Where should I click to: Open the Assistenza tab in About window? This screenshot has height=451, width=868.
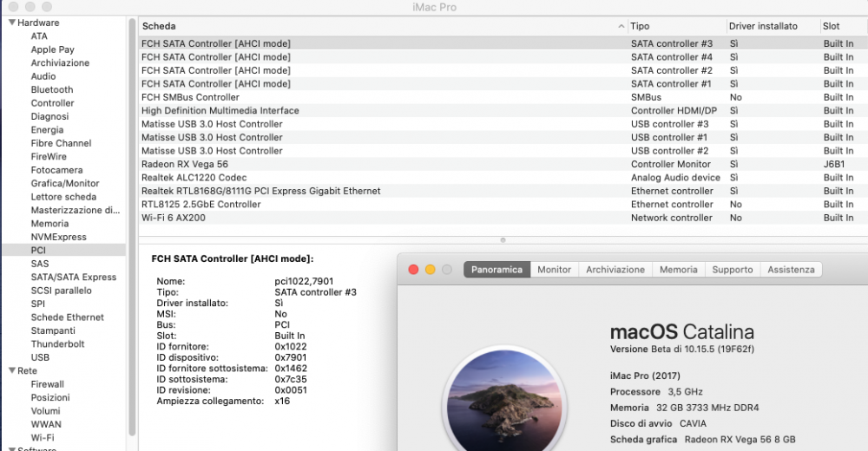[x=791, y=270]
